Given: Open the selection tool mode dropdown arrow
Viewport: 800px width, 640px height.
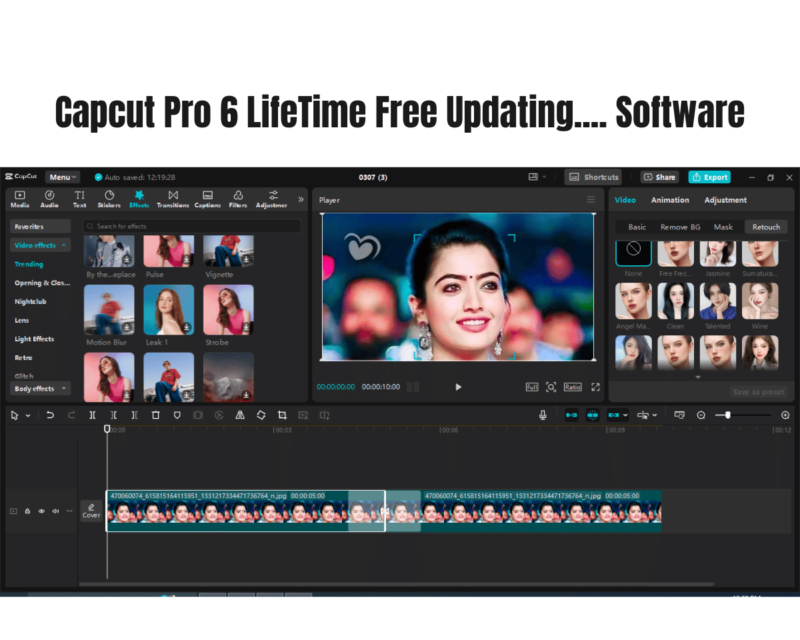Looking at the screenshot, I should [28, 415].
